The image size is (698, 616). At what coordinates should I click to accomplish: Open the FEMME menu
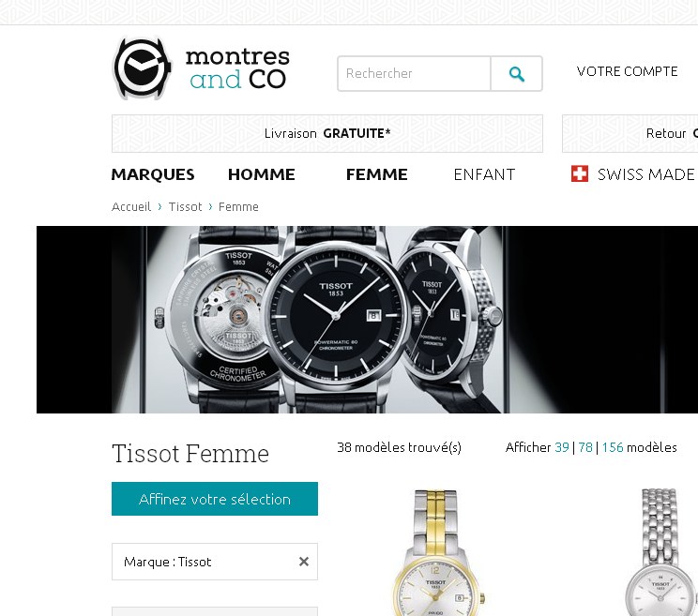(376, 174)
